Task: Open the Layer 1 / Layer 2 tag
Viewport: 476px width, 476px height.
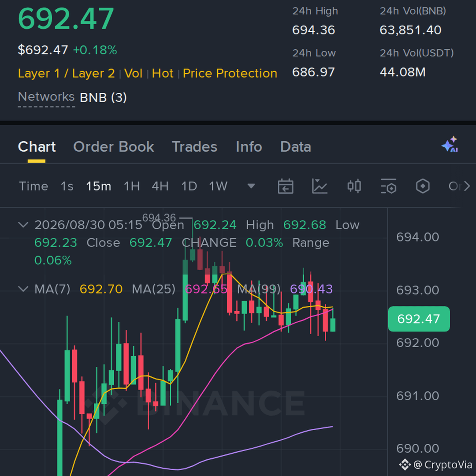Action: [66, 74]
